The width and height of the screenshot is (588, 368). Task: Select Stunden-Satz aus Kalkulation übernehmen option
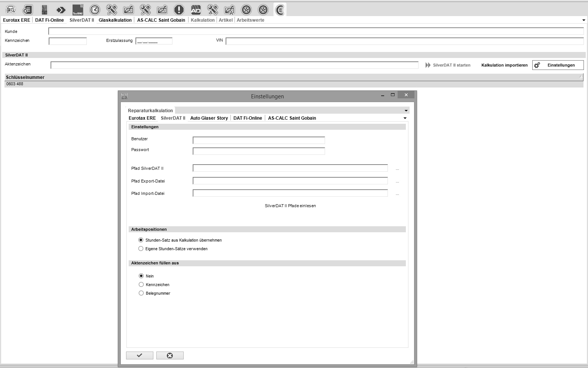click(141, 240)
